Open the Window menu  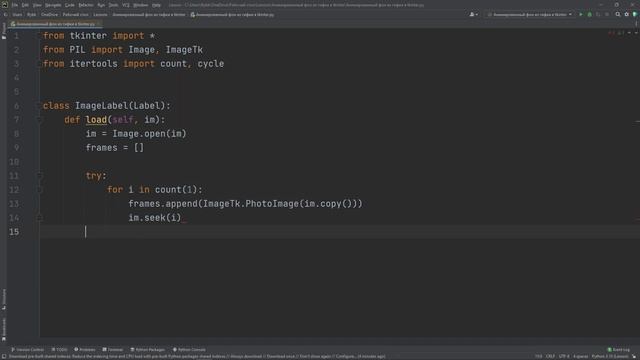pos(141,5)
